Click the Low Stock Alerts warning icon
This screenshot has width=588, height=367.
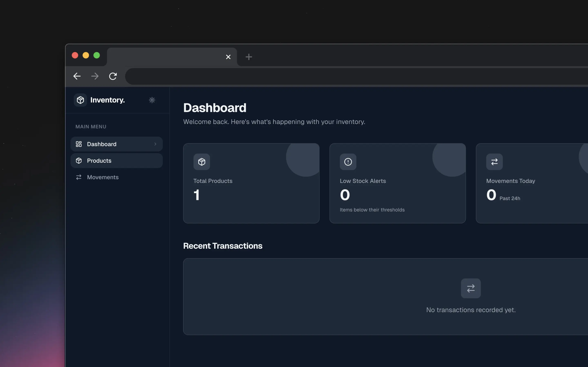tap(348, 162)
